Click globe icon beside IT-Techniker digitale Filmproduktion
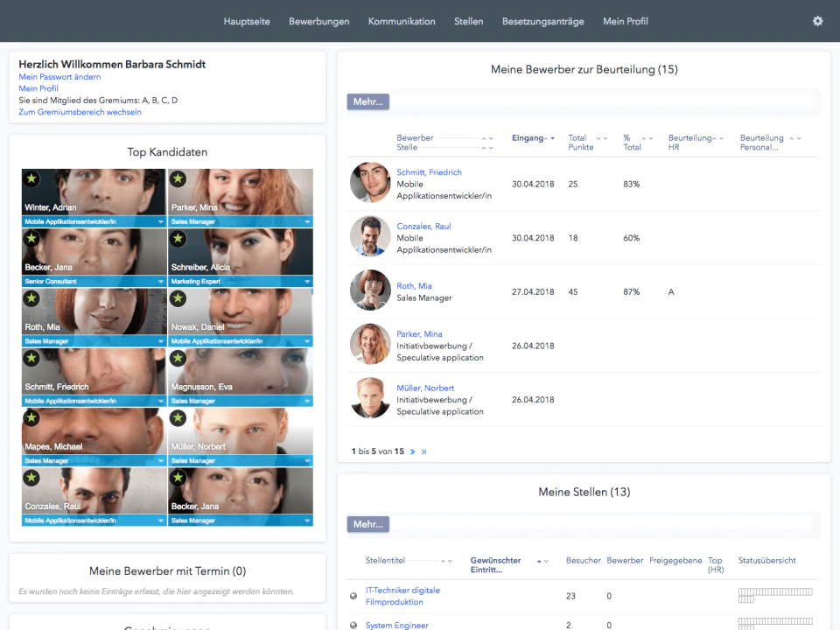 [x=353, y=596]
